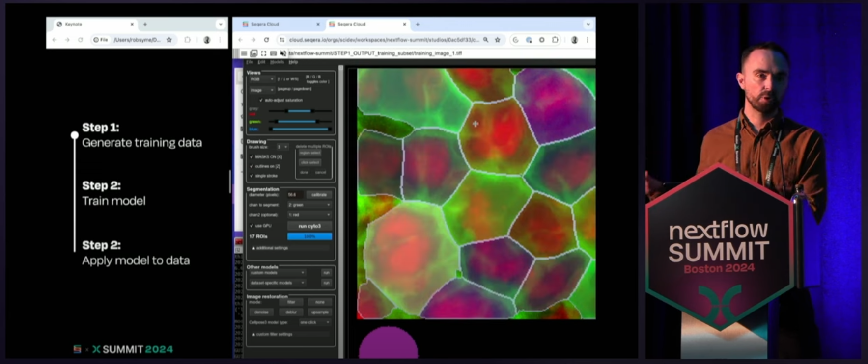Screen dimensions: 868x364
Task: Open the profile avatar in Seqera browser
Action: click(574, 40)
